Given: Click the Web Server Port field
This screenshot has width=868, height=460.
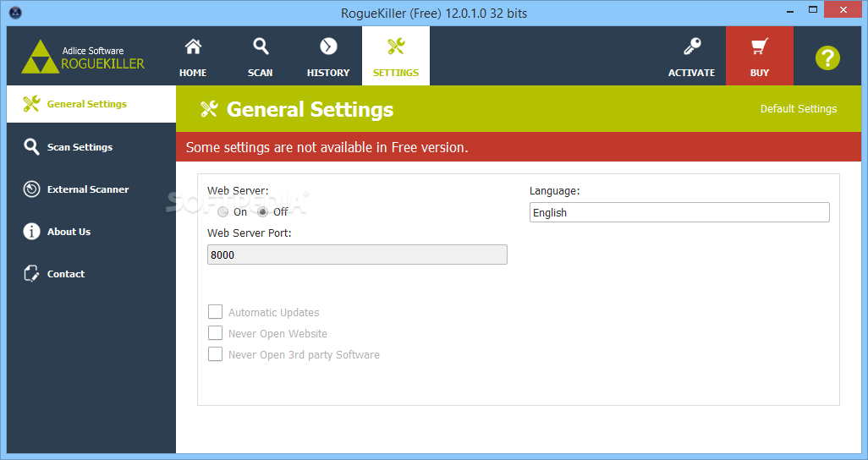Looking at the screenshot, I should [x=357, y=255].
